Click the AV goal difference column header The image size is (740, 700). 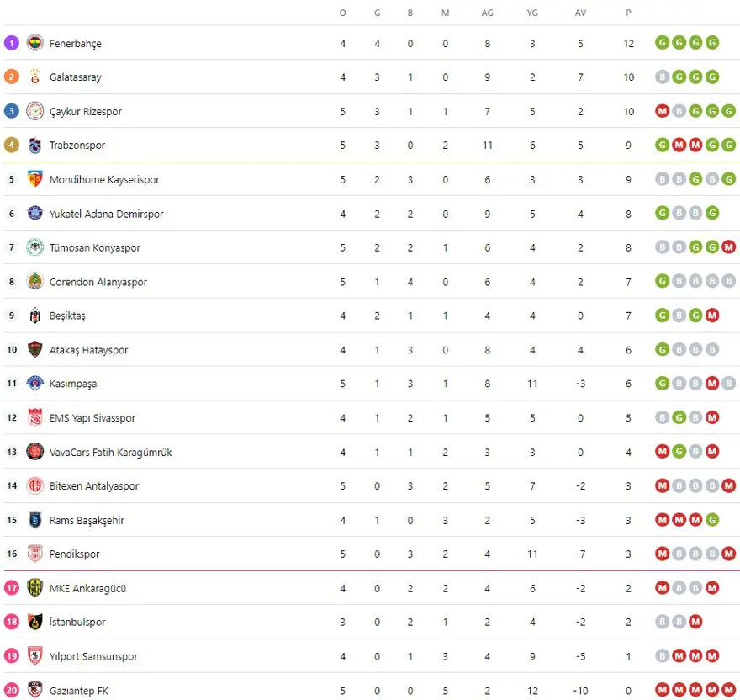[580, 13]
